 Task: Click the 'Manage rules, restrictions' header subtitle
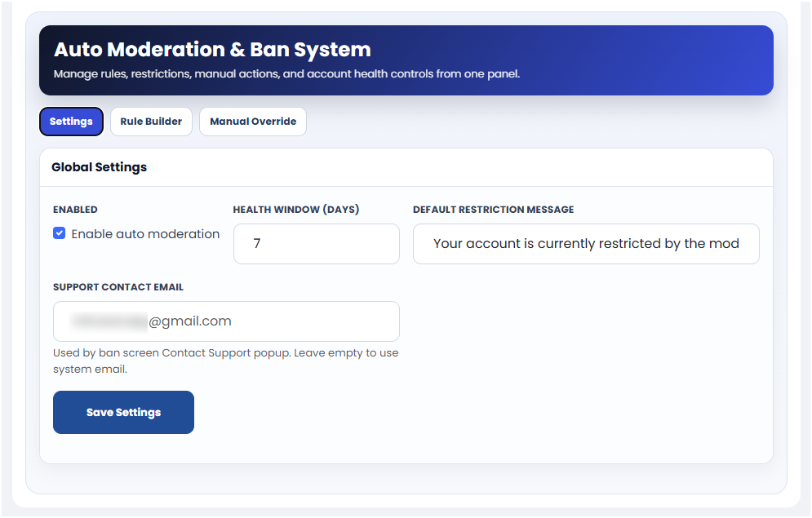tap(286, 74)
